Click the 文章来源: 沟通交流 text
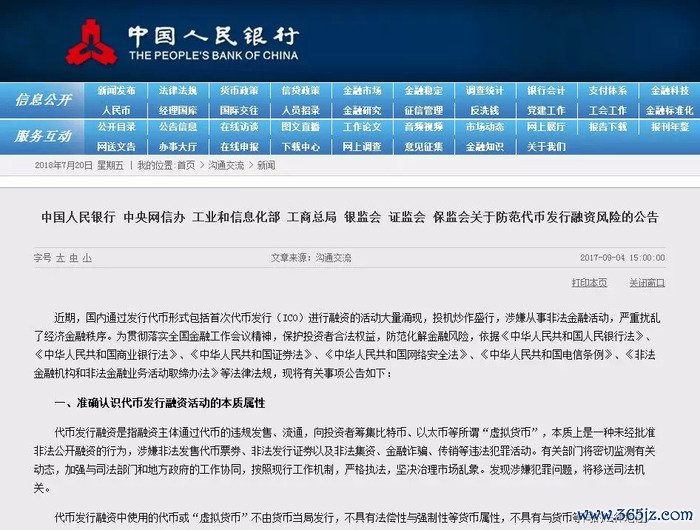Viewport: 700px width, 530px height. pyautogui.click(x=311, y=258)
